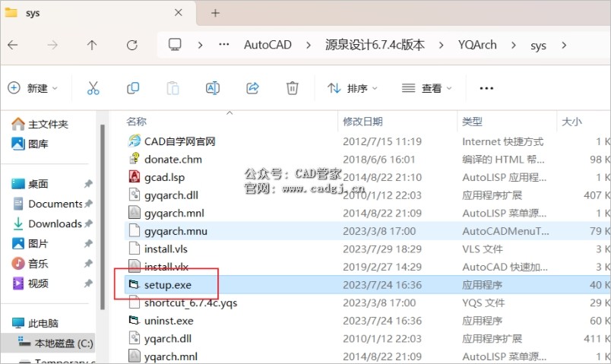Unpin 桌面 via its pin icon
This screenshot has width=611, height=364.
pos(88,184)
